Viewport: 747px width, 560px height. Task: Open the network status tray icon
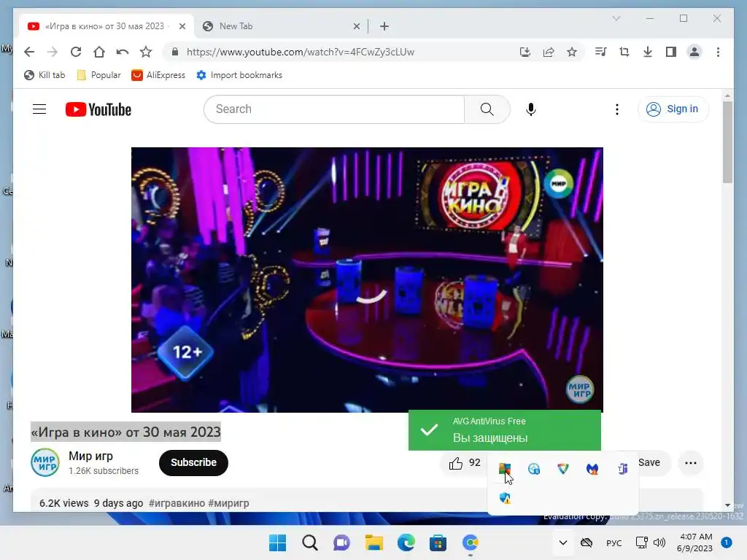click(x=641, y=542)
